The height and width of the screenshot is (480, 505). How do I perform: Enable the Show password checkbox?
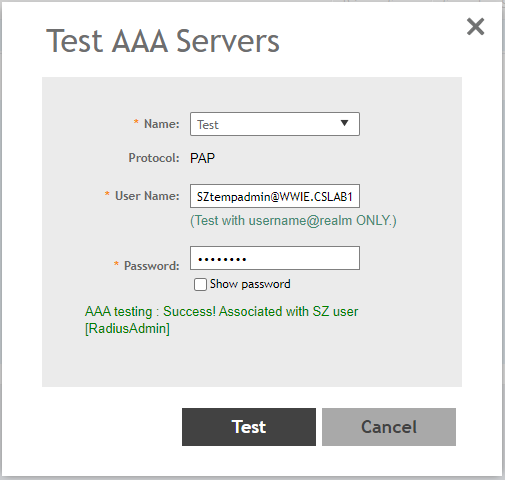coord(200,285)
